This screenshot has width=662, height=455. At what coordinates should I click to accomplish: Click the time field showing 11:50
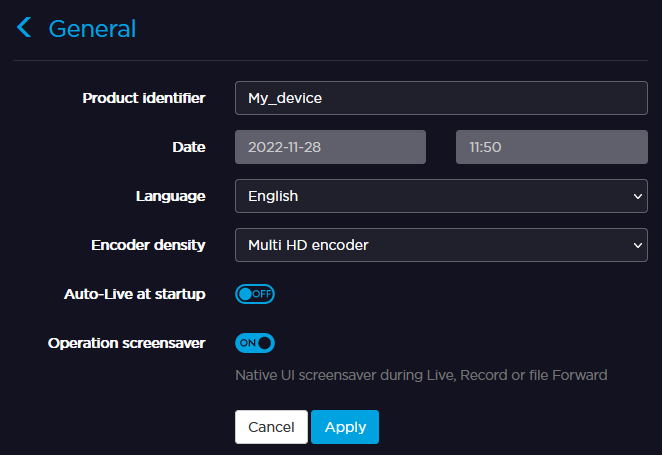tap(551, 147)
